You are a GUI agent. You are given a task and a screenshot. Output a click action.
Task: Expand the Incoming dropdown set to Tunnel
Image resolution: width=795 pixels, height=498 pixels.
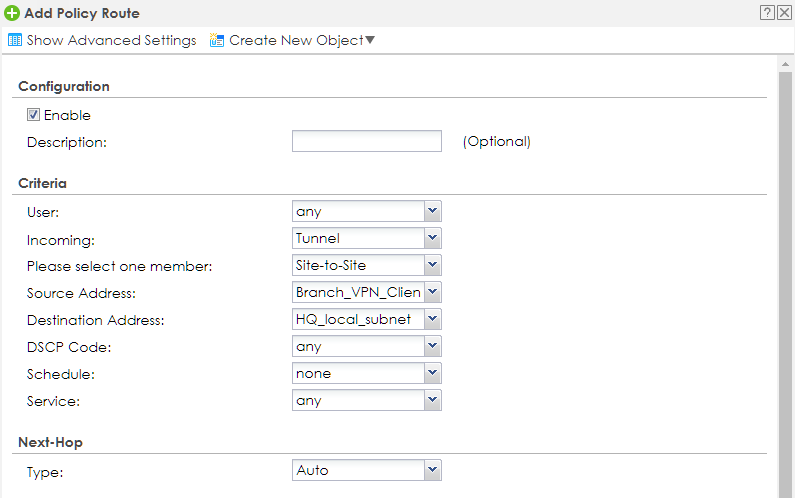(x=366, y=238)
